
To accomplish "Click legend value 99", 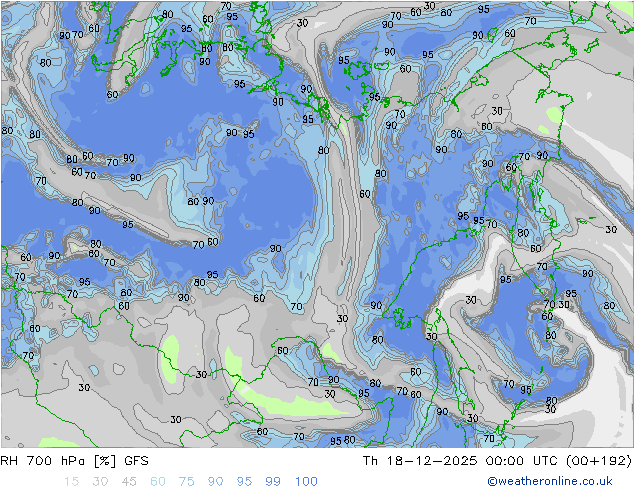I will 273,482.
